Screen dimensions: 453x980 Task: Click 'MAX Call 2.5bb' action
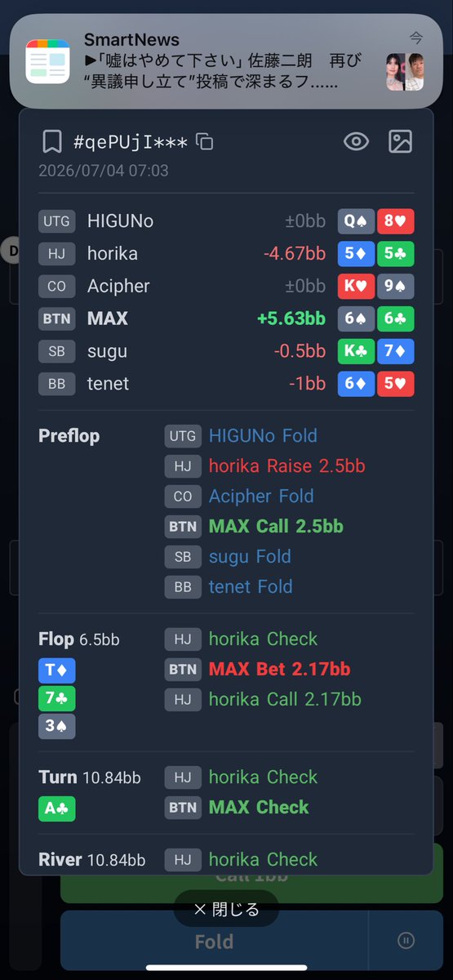pyautogui.click(x=276, y=527)
